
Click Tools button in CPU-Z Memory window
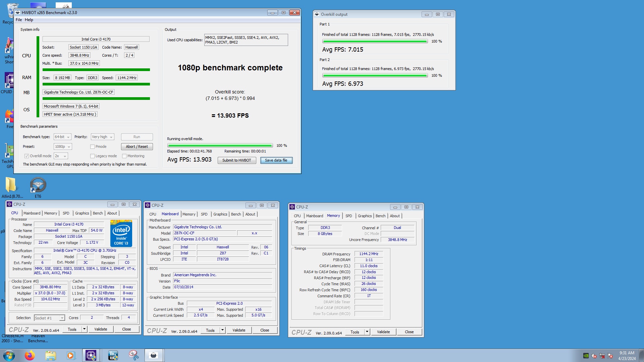pyautogui.click(x=355, y=332)
